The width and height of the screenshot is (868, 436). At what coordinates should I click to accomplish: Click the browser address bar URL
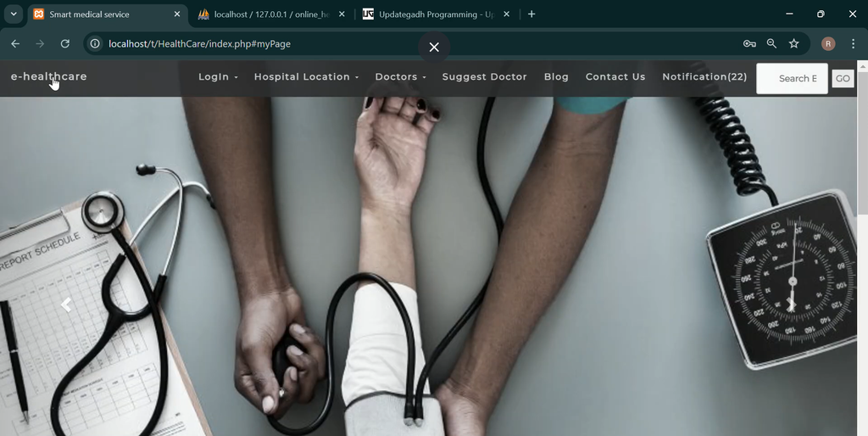pos(199,44)
